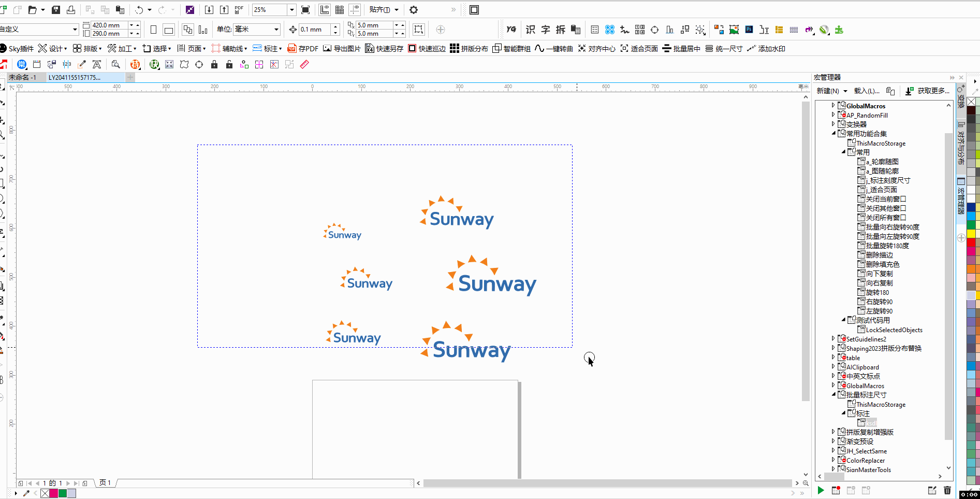
Task: Click the green swatch in bottom document palette
Action: point(63,493)
